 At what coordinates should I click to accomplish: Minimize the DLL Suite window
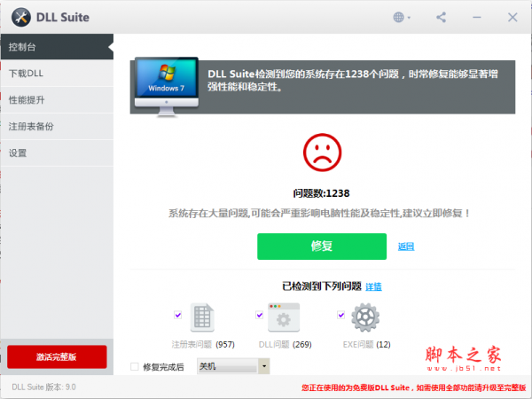pos(477,18)
